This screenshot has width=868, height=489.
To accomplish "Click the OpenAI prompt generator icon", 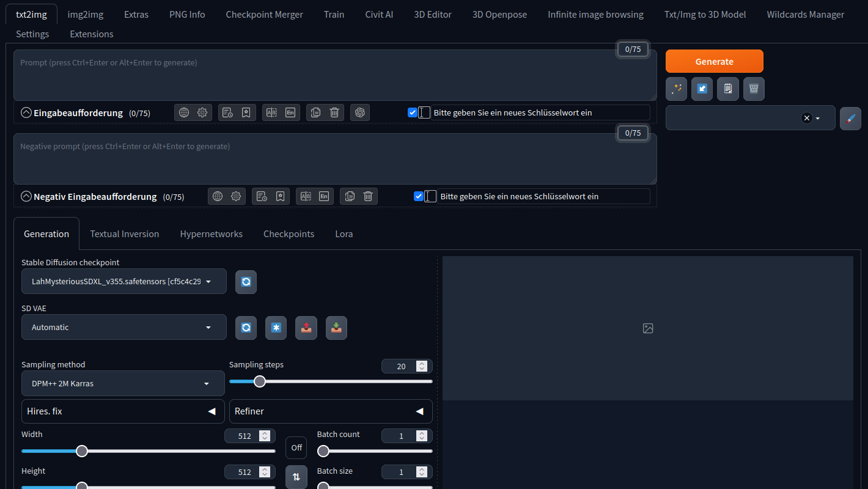I will point(360,112).
